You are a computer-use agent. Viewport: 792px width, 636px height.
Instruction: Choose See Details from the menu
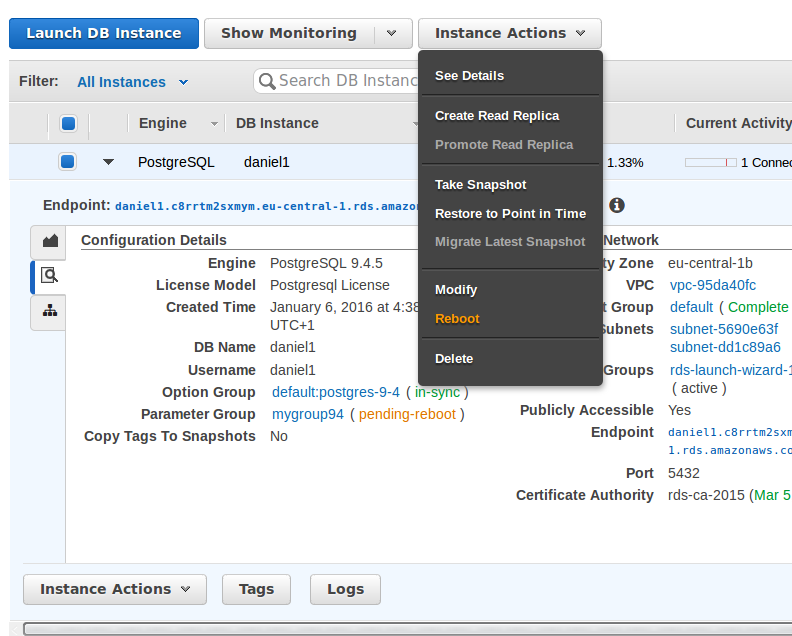tap(469, 76)
